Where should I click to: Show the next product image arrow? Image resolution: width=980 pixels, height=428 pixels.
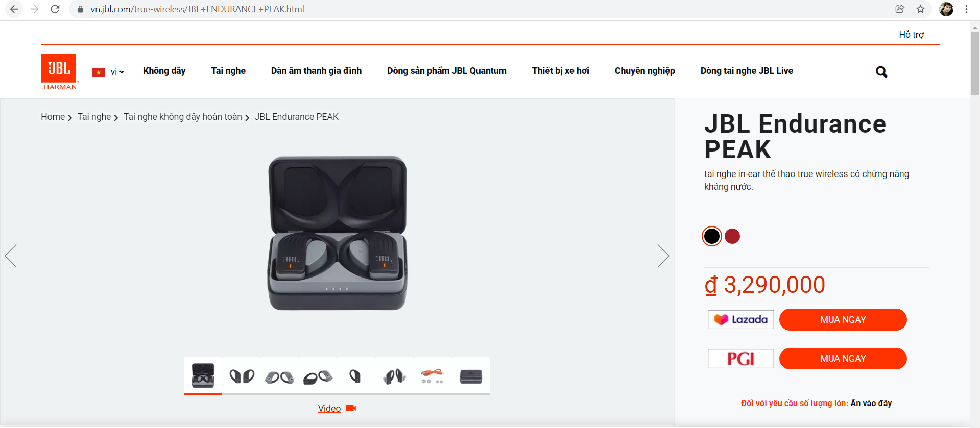[x=663, y=256]
